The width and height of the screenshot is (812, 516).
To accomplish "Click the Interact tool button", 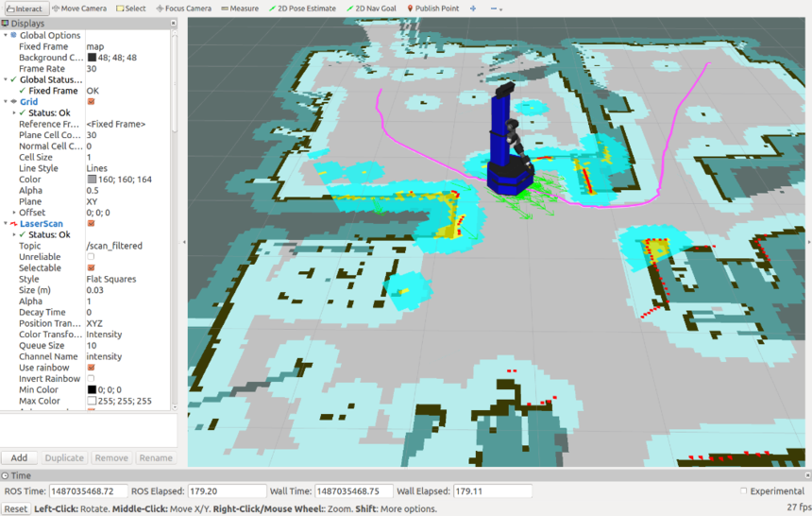I will (25, 9).
